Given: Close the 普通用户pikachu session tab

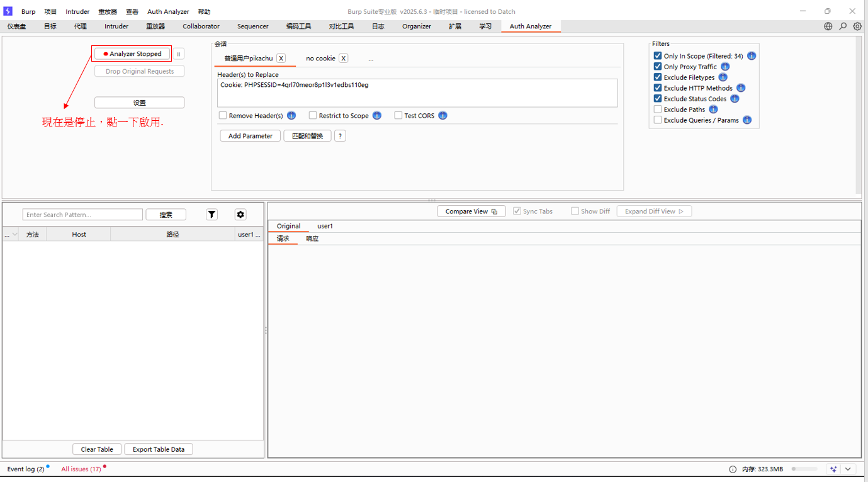Looking at the screenshot, I should pos(281,59).
